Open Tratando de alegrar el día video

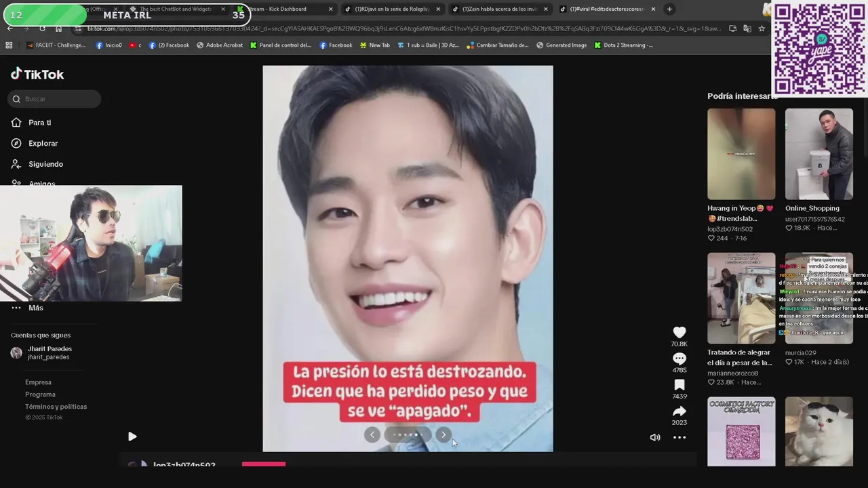tap(741, 298)
